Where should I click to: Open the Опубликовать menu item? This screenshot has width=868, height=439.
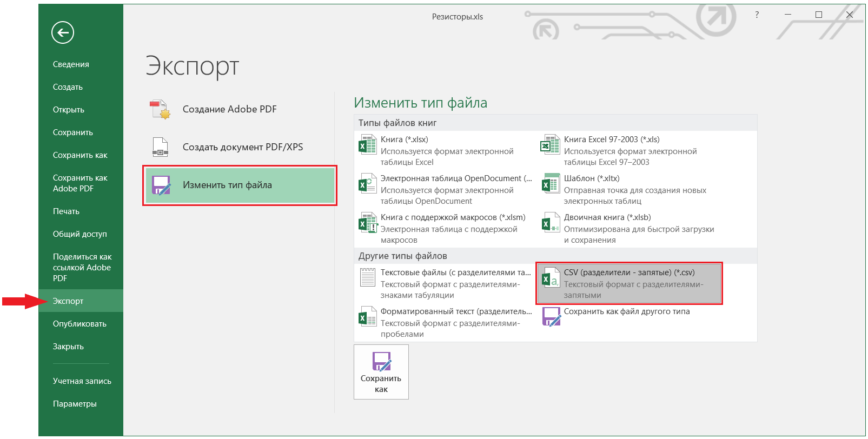81,324
